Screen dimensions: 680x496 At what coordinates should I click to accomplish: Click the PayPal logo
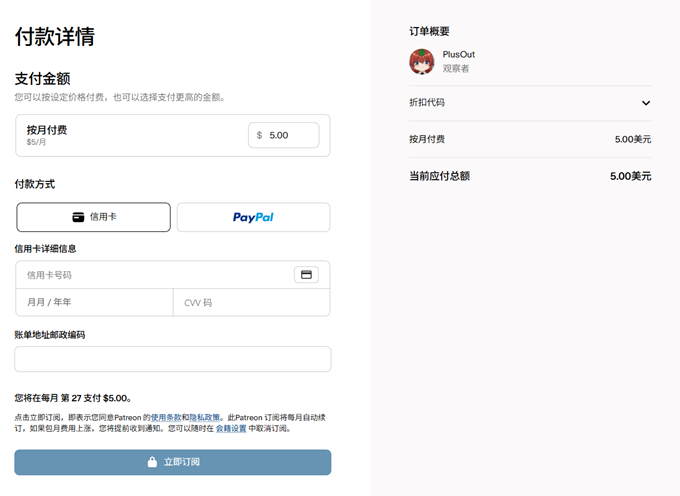click(x=253, y=217)
